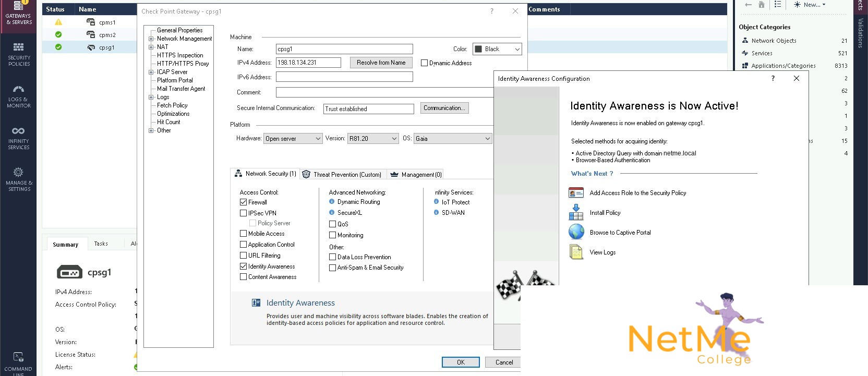Image resolution: width=868 pixels, height=376 pixels.
Task: Open Manage & Settings view
Action: point(19,180)
